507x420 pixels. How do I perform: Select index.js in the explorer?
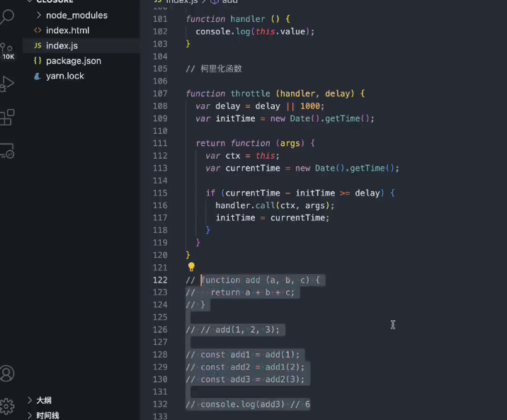[62, 45]
